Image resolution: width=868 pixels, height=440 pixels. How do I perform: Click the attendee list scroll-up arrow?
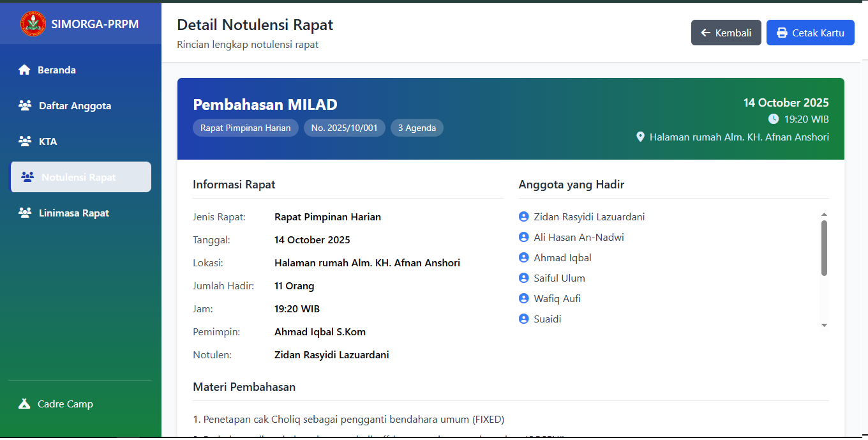coord(824,215)
